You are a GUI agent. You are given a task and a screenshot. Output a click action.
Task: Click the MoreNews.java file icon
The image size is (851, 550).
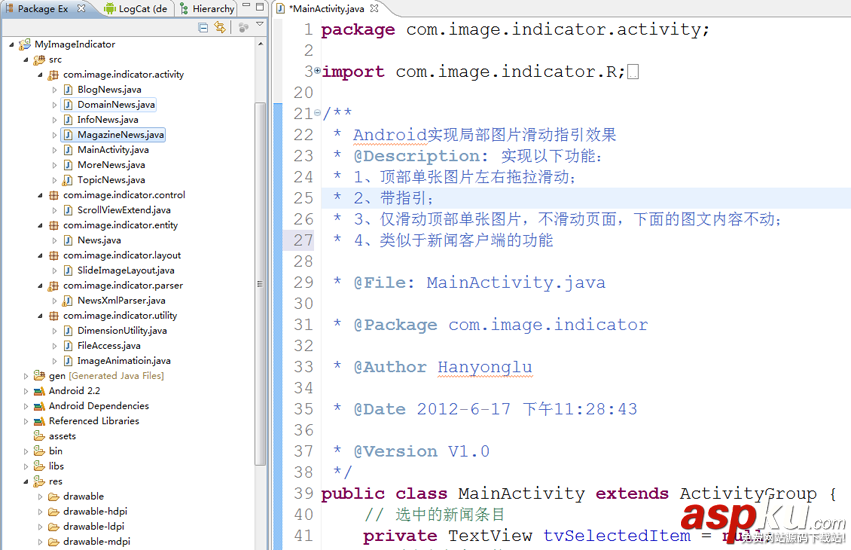[68, 165]
